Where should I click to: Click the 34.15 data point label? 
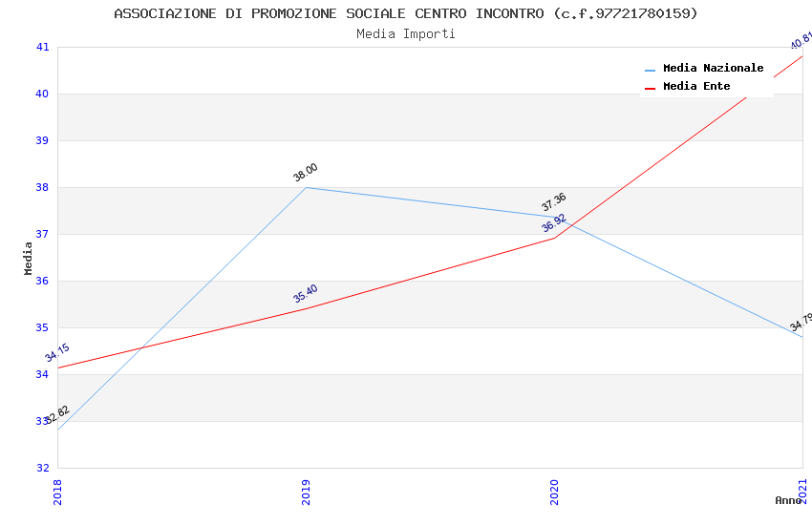(x=57, y=353)
